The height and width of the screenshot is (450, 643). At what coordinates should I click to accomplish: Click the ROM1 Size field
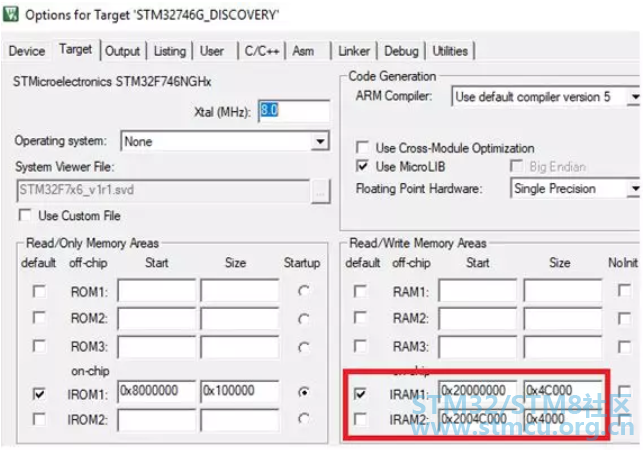pos(240,290)
